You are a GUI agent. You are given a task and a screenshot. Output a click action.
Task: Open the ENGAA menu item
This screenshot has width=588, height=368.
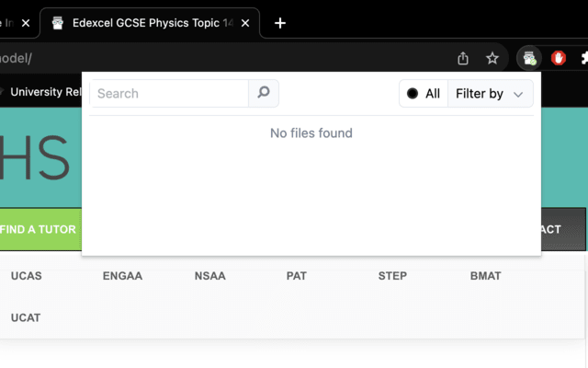122,276
